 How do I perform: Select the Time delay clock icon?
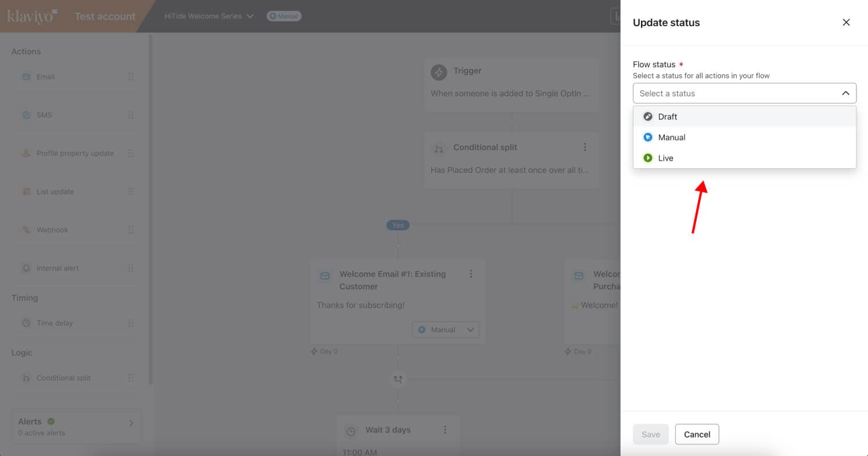click(26, 323)
